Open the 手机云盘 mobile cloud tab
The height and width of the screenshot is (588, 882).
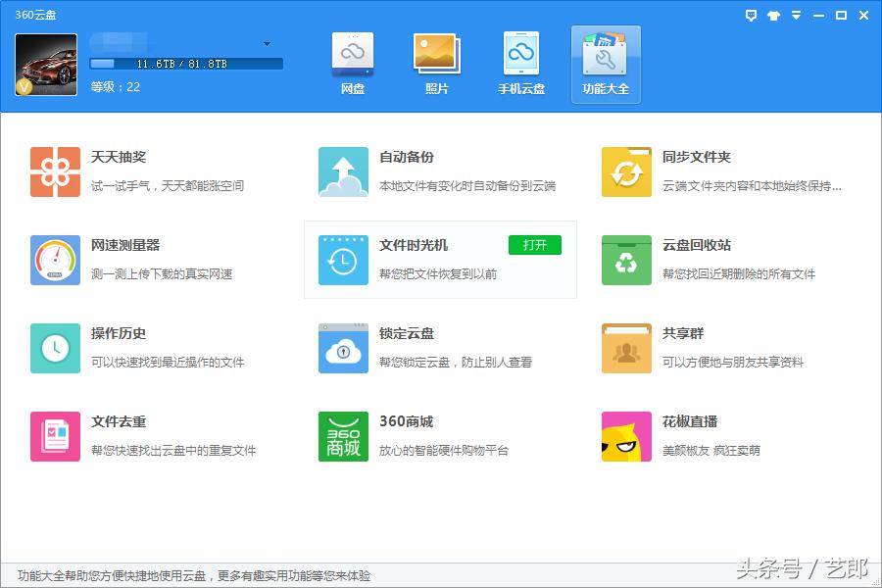point(520,62)
